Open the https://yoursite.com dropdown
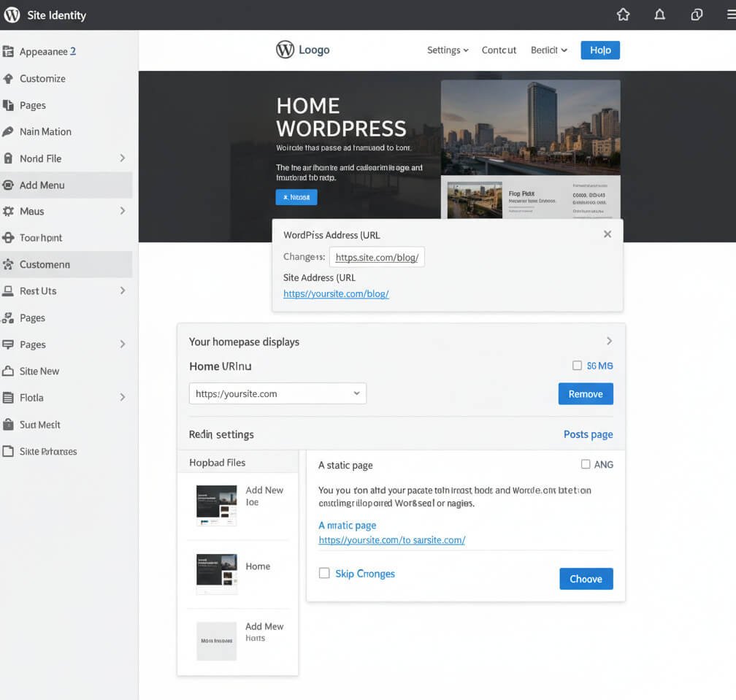The image size is (736, 700). pos(277,393)
